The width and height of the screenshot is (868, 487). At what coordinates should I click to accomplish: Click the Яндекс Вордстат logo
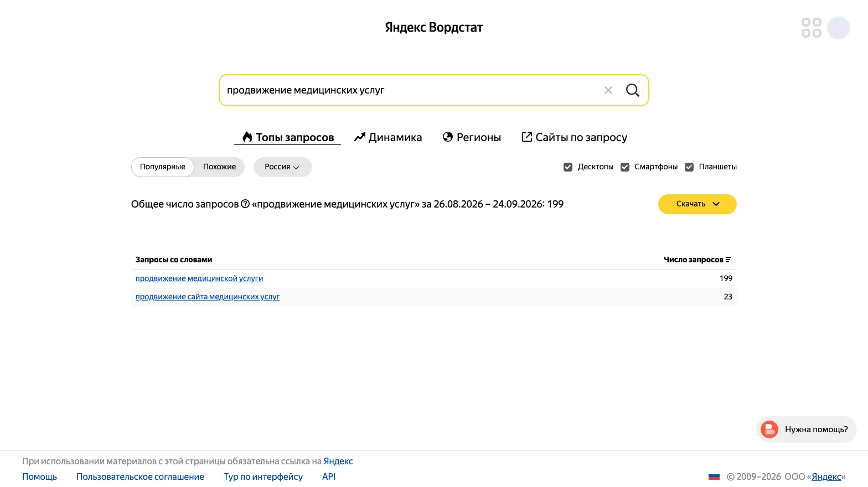pos(434,28)
